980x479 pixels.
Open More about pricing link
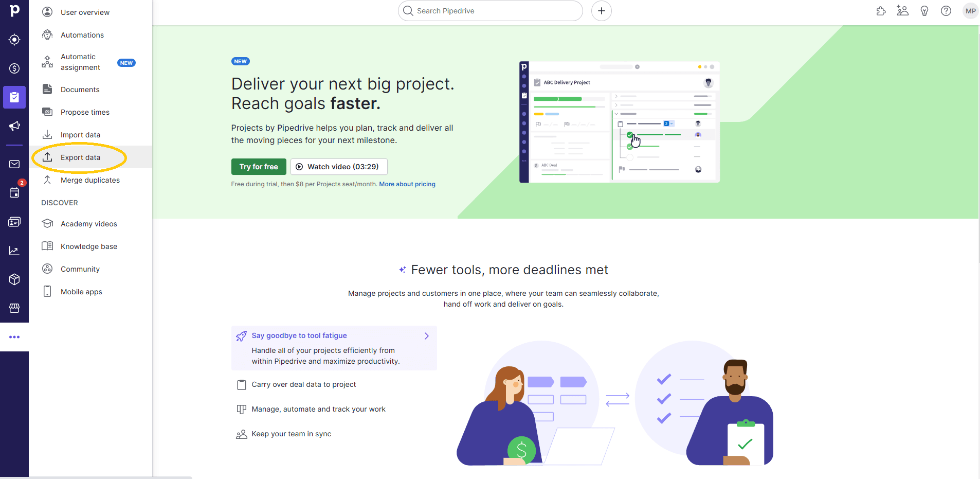(x=407, y=184)
